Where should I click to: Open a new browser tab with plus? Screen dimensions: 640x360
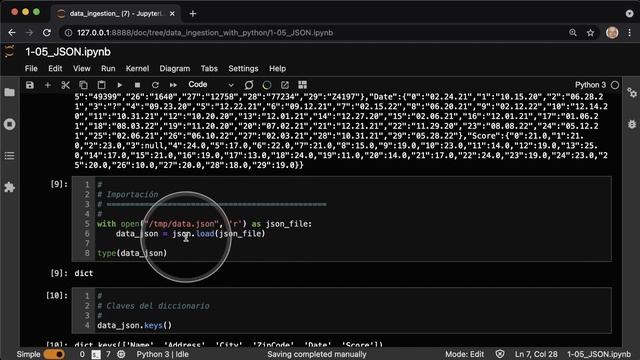click(193, 13)
